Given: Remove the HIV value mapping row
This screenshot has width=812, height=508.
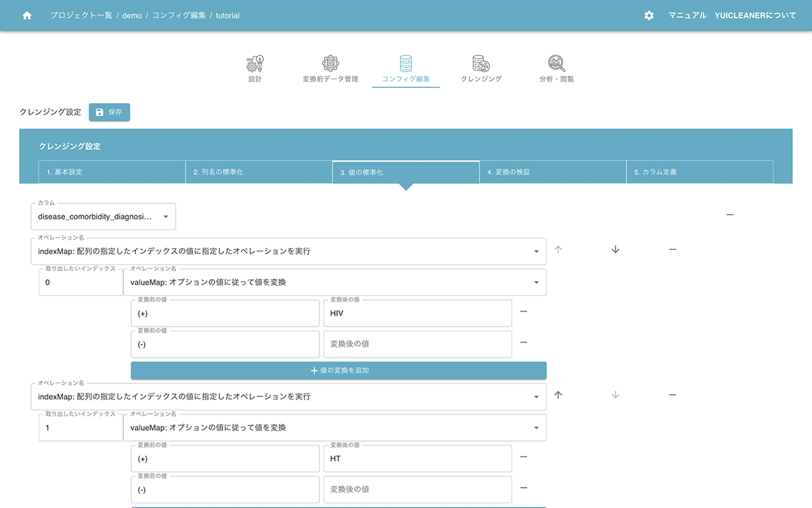Looking at the screenshot, I should [x=523, y=312].
